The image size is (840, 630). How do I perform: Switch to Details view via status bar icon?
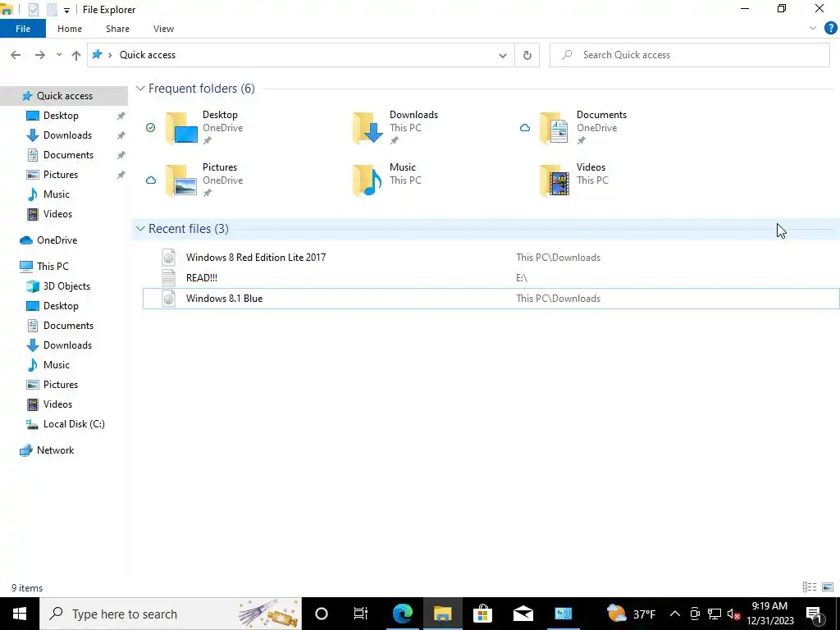(x=810, y=587)
